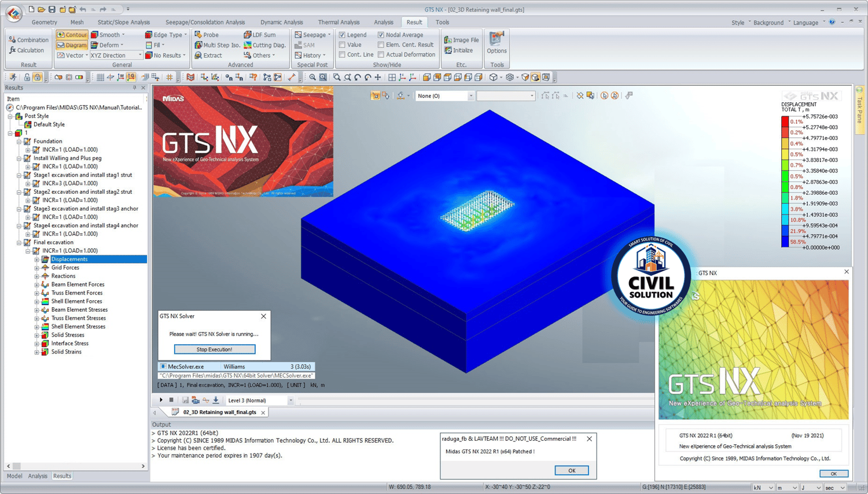The height and width of the screenshot is (494, 868).
Task: Open the sec time unit dropdown
Action: point(836,488)
